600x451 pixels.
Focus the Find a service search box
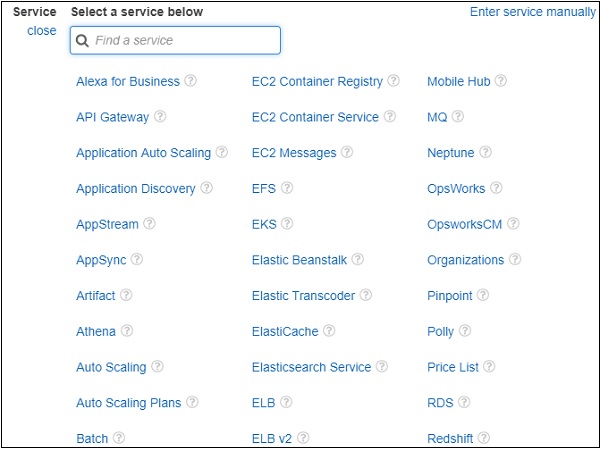180,41
